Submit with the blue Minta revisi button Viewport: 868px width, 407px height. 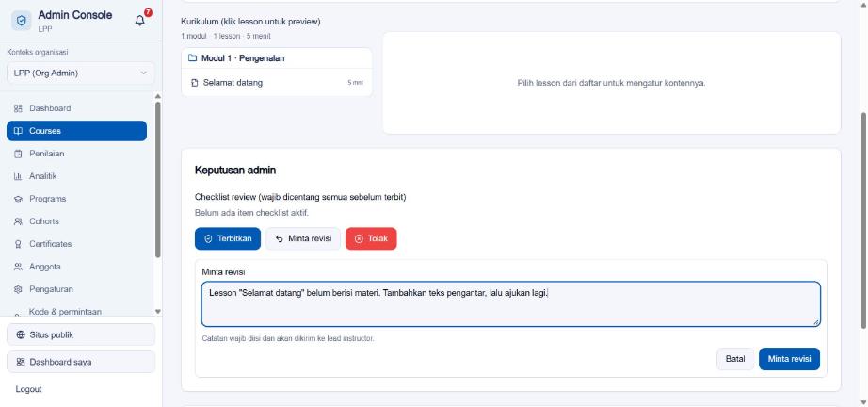[x=789, y=359]
